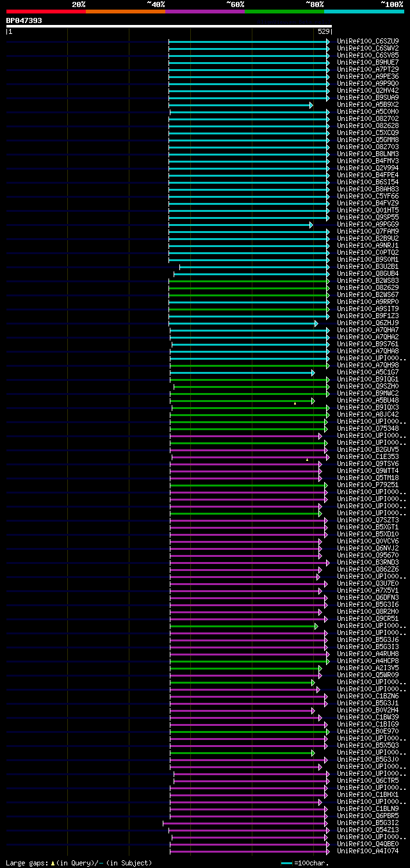Click label UniRef100_B3U2B1

[x=368, y=266]
